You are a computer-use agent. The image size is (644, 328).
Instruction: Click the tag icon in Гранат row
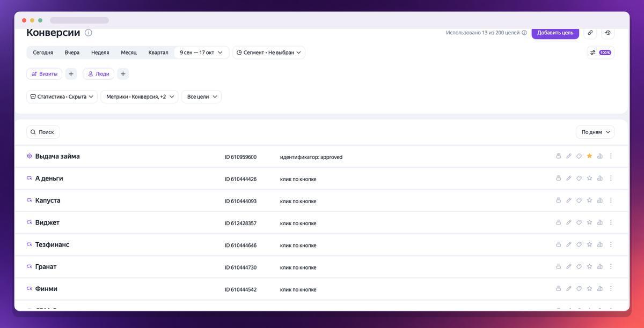point(579,266)
